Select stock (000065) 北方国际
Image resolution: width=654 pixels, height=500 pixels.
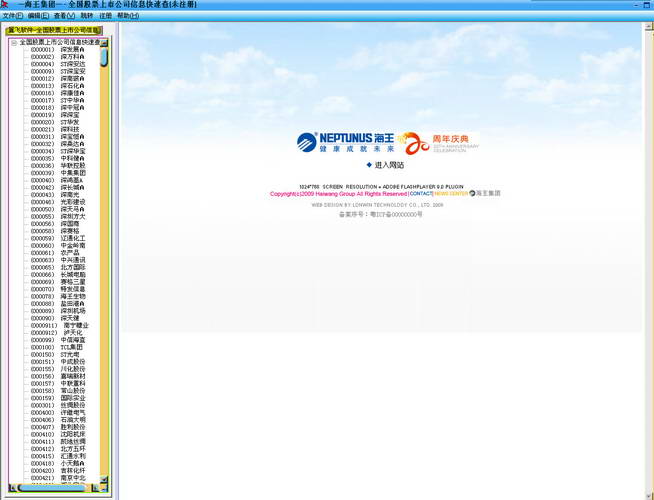(58, 267)
